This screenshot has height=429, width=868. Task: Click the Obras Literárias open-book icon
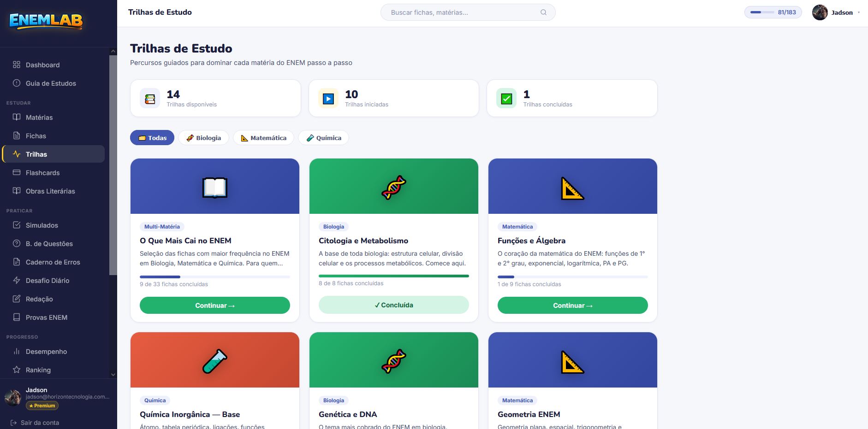click(17, 191)
